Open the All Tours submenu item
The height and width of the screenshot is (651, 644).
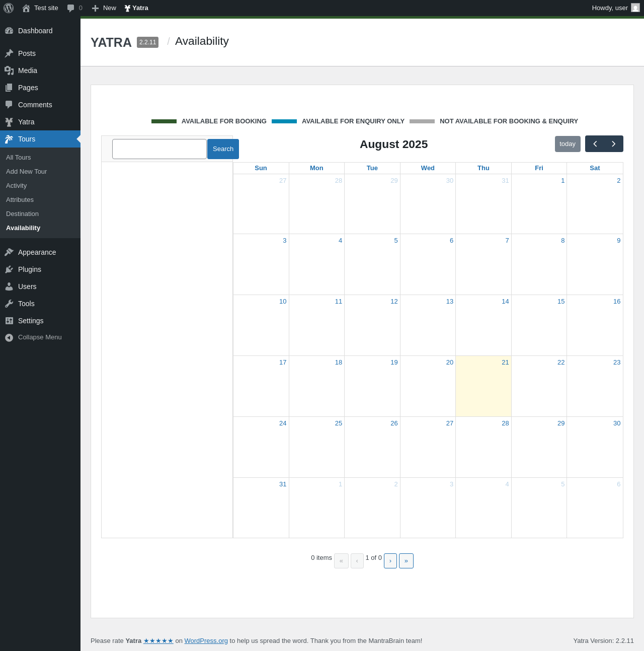19,158
